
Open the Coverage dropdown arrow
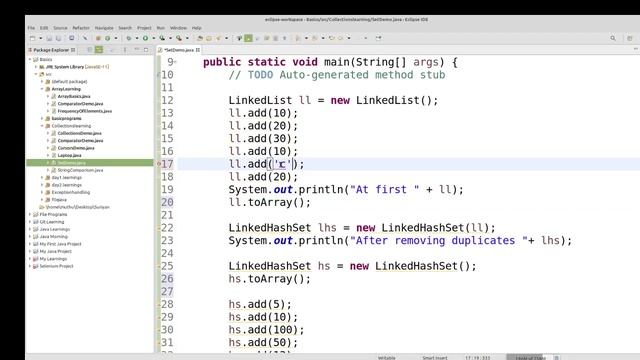[x=170, y=38]
